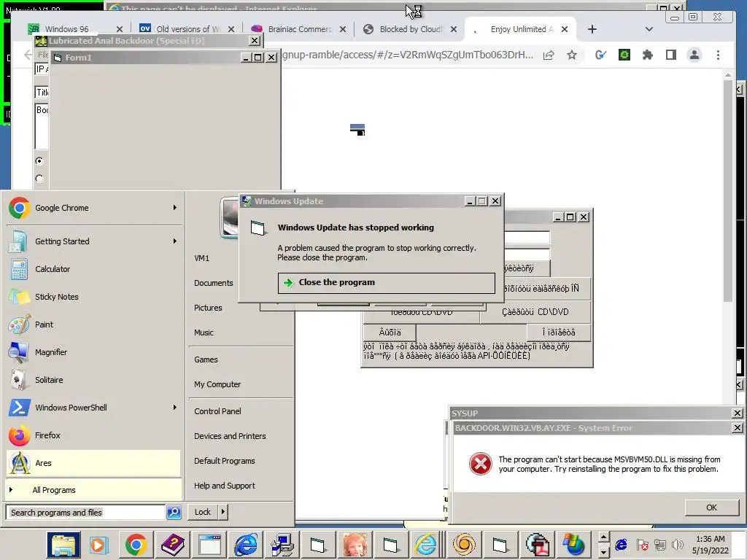Image resolution: width=747 pixels, height=560 pixels.
Task: Expand All Programs list
Action: [93, 490]
